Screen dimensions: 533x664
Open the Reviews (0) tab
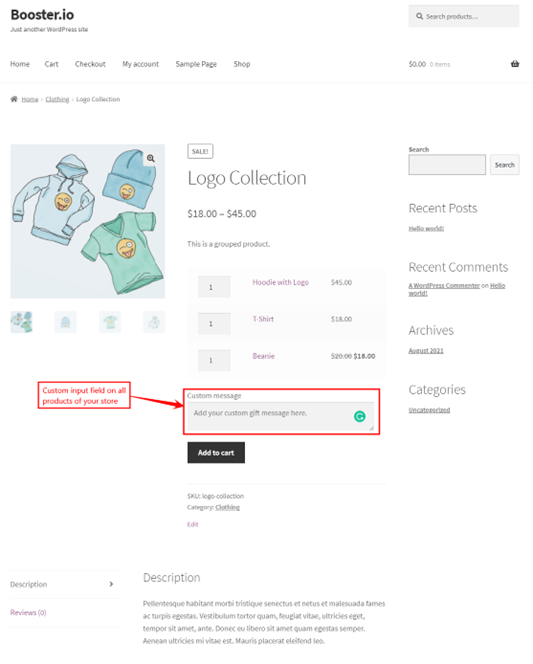coord(28,612)
